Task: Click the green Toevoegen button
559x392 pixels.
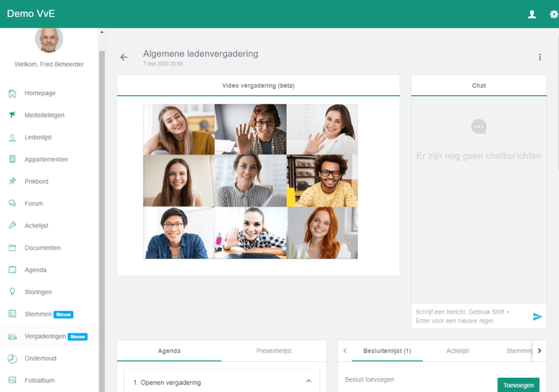Action: click(x=518, y=385)
